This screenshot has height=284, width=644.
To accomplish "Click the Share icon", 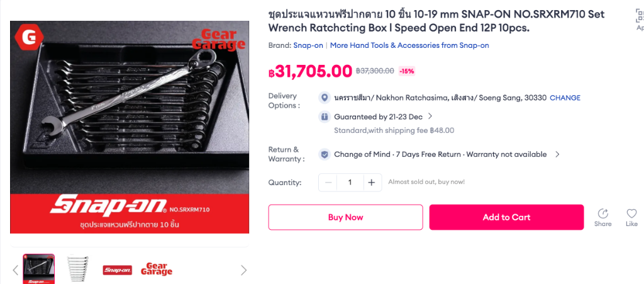I will click(x=602, y=213).
